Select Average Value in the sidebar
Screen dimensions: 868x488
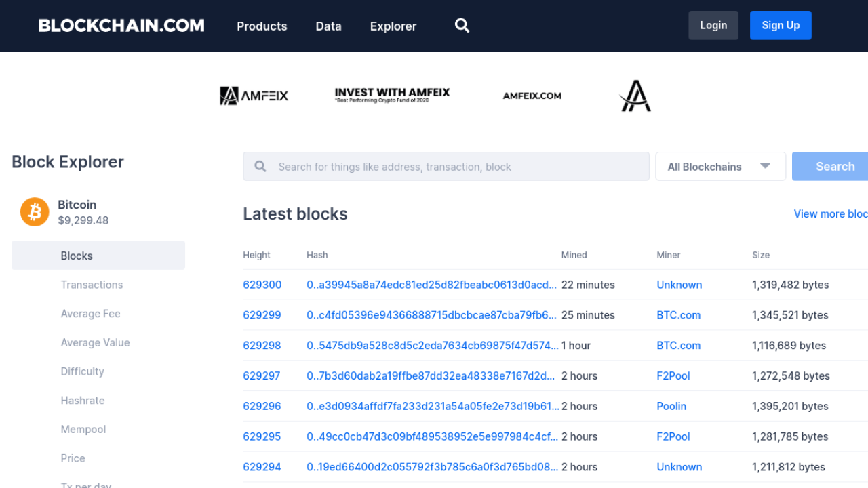[96, 343]
